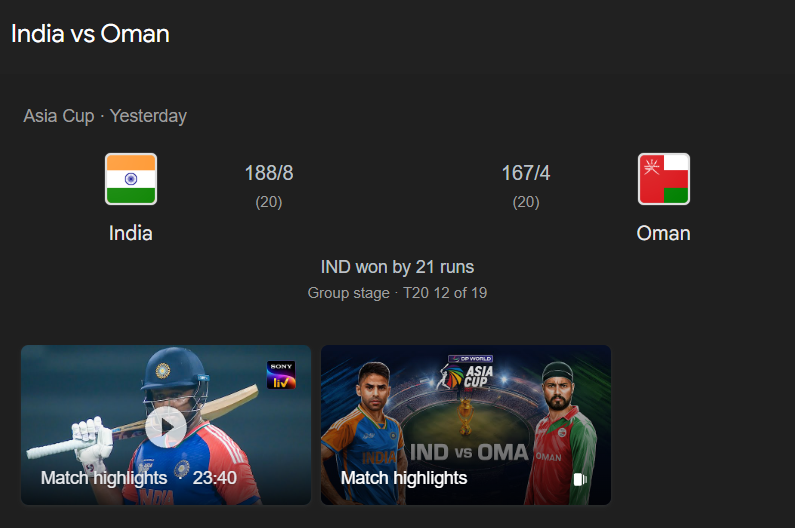Click the story stack icon on second card

pos(580,479)
